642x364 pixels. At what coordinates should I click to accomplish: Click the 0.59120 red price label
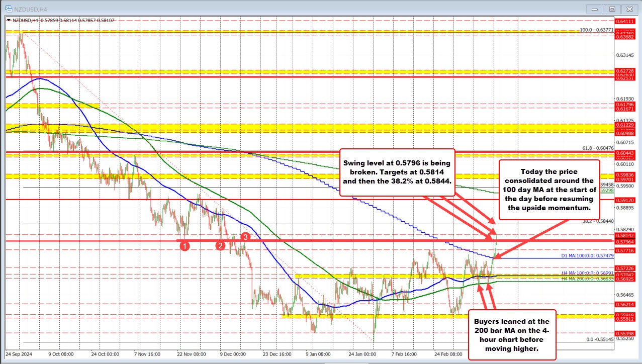pos(627,200)
